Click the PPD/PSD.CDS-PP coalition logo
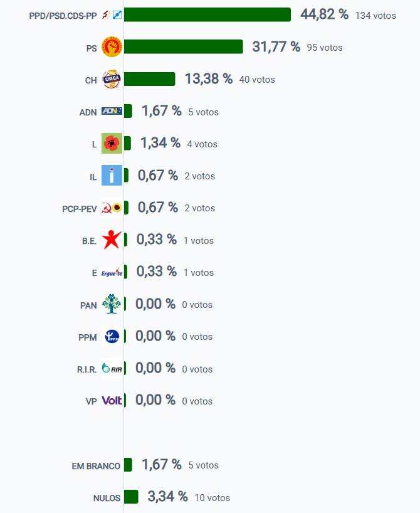420x513 pixels. pyautogui.click(x=112, y=14)
